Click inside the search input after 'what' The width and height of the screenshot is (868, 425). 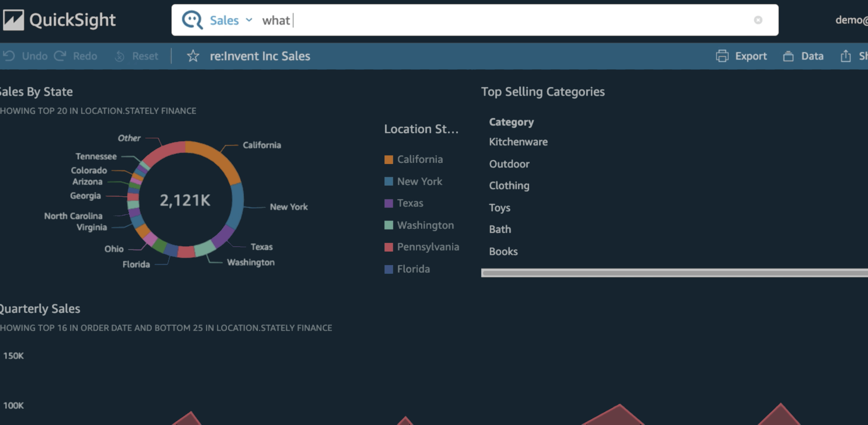[x=297, y=20]
